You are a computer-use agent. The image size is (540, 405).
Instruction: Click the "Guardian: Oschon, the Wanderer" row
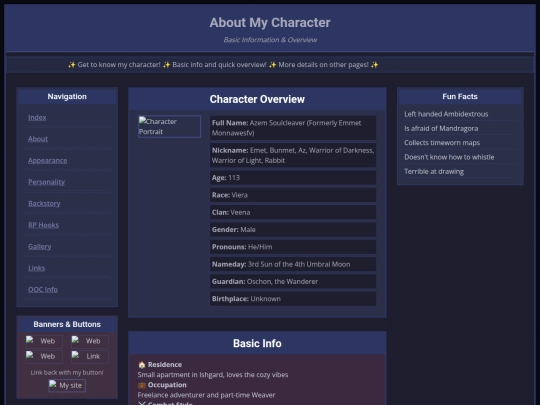[293, 281]
